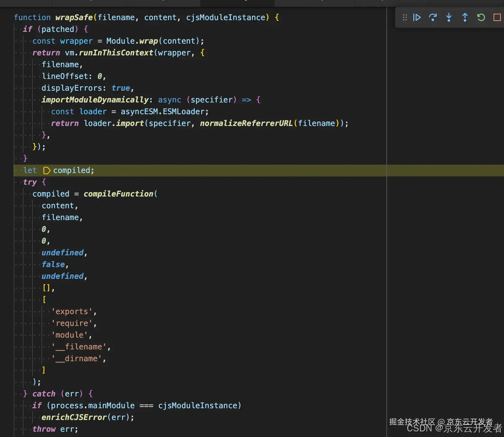Click 'cjsModuleInstance' in the function signature
This screenshot has height=437, width=504.
point(226,18)
